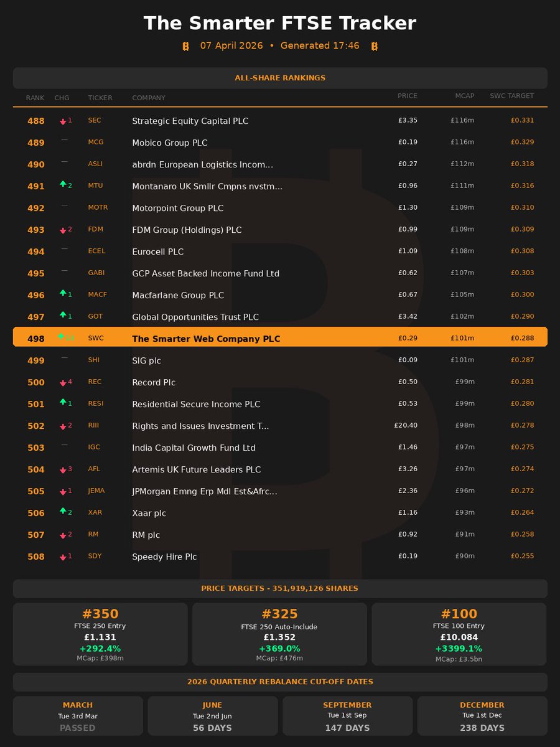Click the green up arrow in highlighted SWC row
Screen dimensions: 560x747
[x=61, y=337]
